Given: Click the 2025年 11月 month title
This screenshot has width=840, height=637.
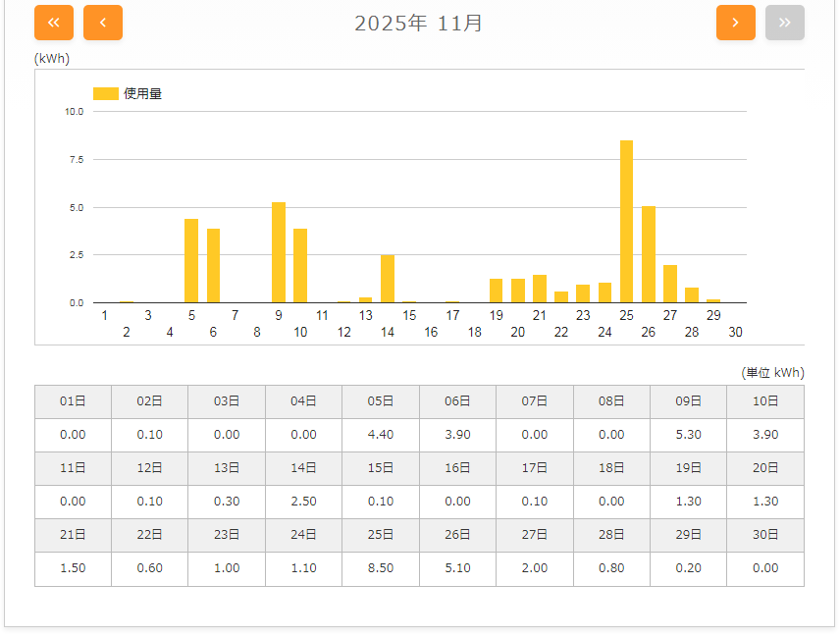Looking at the screenshot, I should pyautogui.click(x=419, y=24).
